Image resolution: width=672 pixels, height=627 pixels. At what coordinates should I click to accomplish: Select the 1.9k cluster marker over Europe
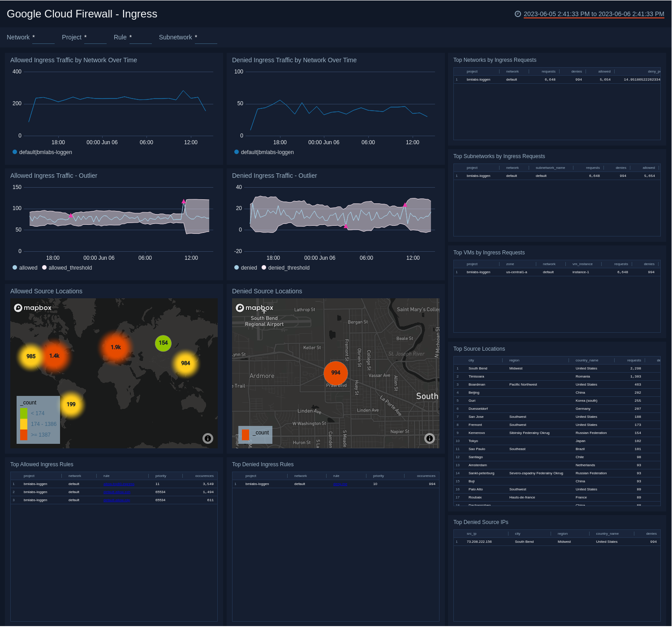(x=116, y=347)
